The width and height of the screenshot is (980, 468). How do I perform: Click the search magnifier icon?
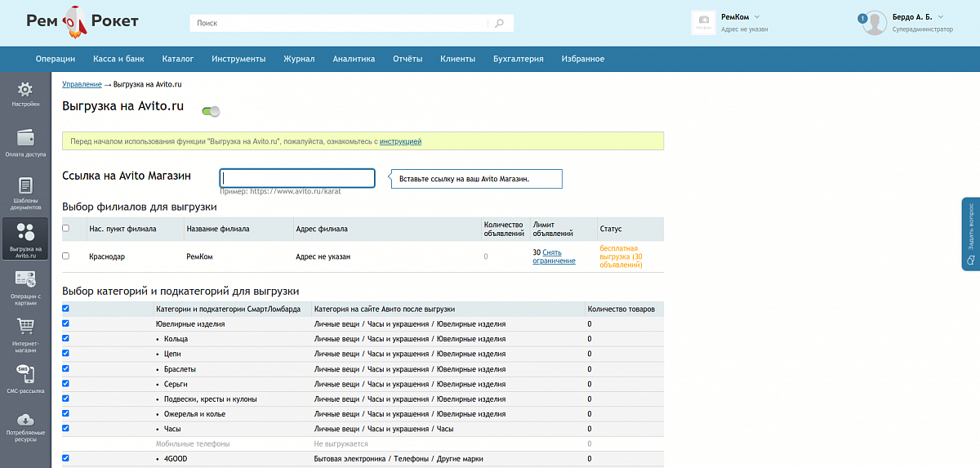pos(500,23)
